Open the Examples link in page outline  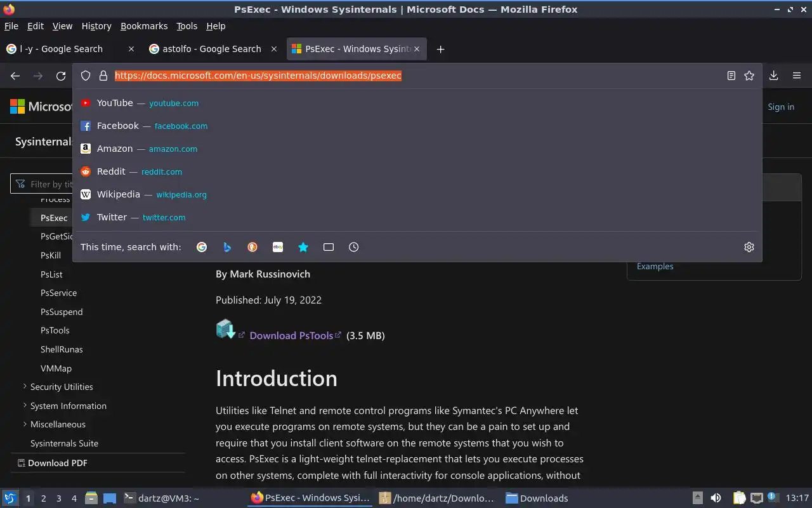[655, 266]
